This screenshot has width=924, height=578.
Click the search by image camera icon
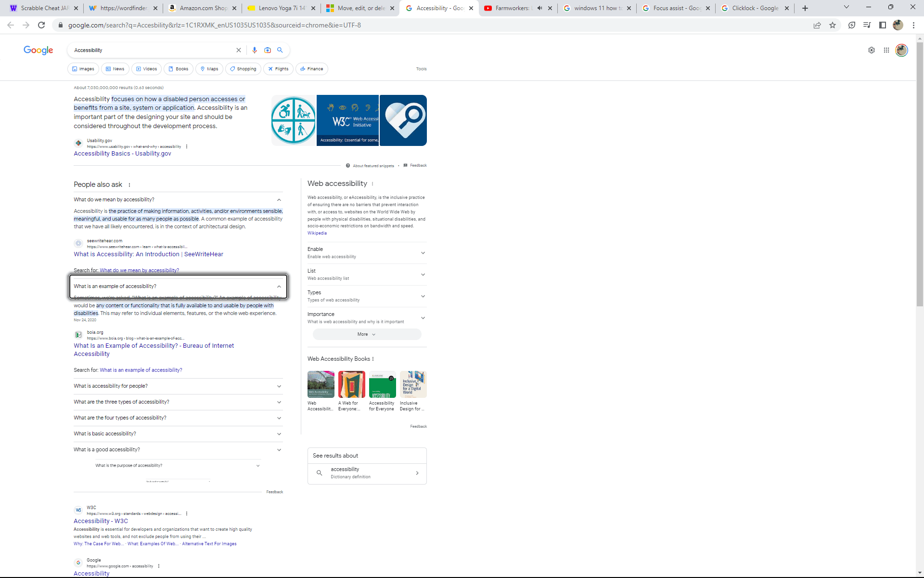(x=268, y=50)
